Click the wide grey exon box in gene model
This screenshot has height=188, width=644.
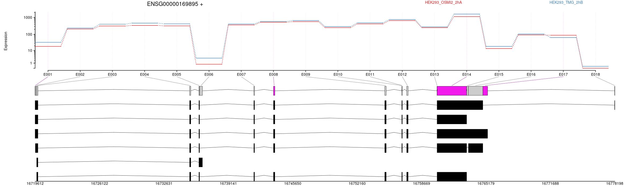click(475, 91)
